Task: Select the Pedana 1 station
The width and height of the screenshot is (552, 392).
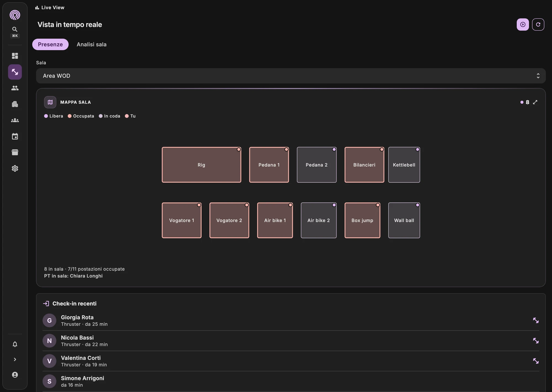Action: pyautogui.click(x=269, y=165)
